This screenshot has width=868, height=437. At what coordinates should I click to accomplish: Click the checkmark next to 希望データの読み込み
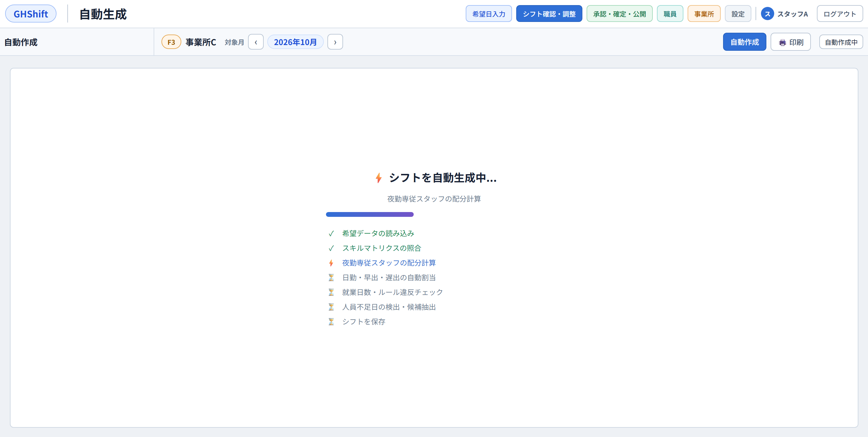point(331,233)
